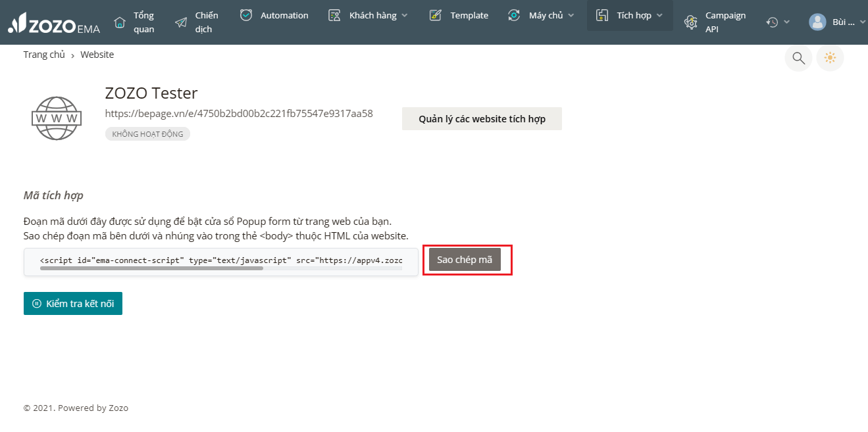This screenshot has width=868, height=432.
Task: Click the Trang chủ breadcrumb link
Action: point(44,55)
